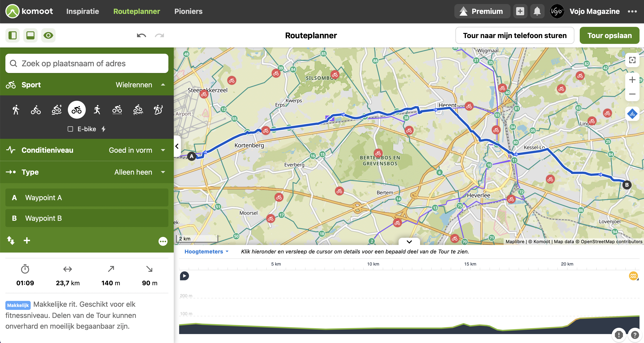Click the OpenStreetMap contributors link
This screenshot has width=644, height=343.
[612, 242]
